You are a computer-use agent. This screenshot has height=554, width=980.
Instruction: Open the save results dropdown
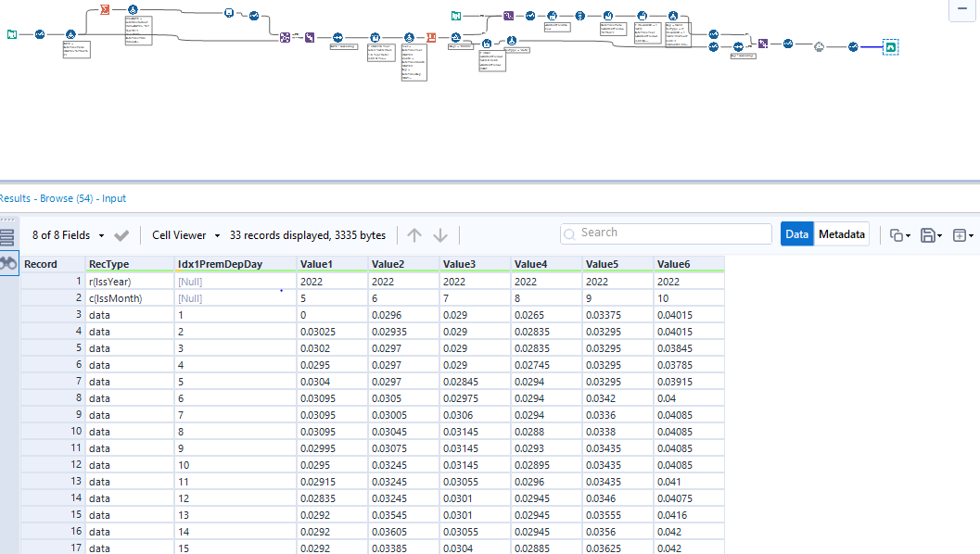coord(931,235)
